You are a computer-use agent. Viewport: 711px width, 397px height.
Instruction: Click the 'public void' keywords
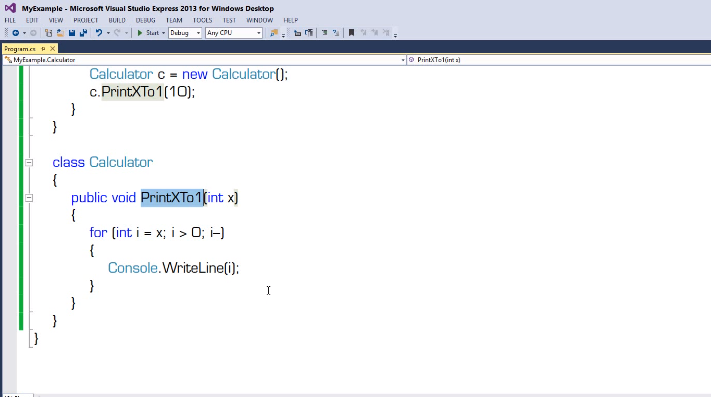(x=103, y=198)
